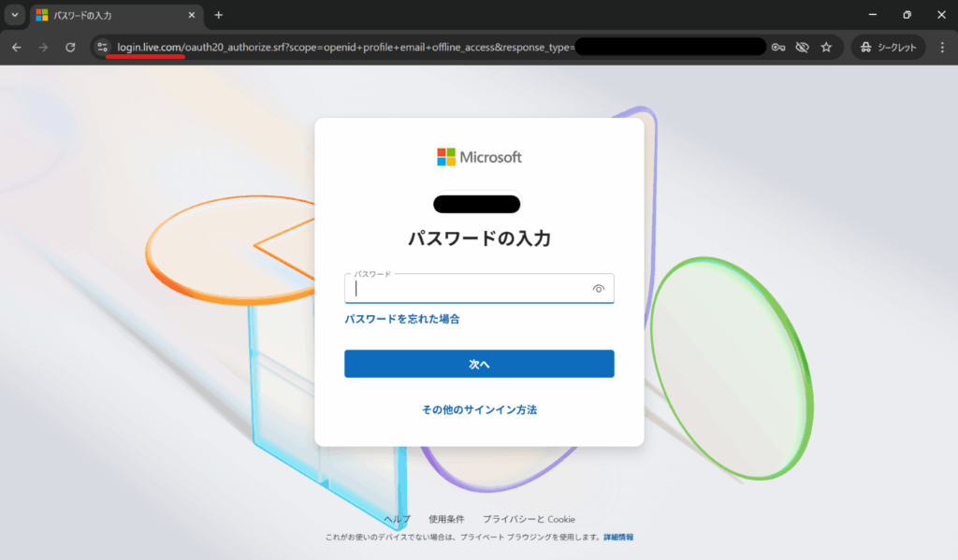Image resolution: width=958 pixels, height=560 pixels.
Task: Reload the login page
Action: click(70, 47)
